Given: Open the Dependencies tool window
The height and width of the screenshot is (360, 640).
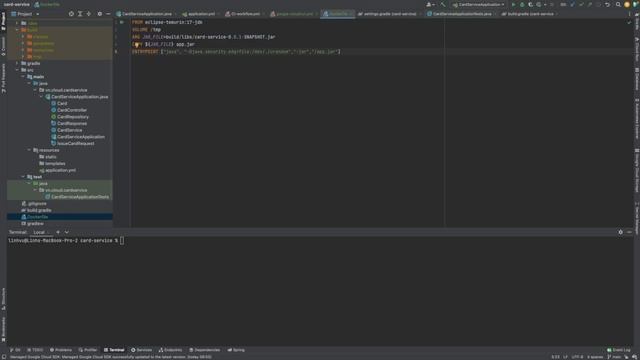Looking at the screenshot, I should (204, 350).
